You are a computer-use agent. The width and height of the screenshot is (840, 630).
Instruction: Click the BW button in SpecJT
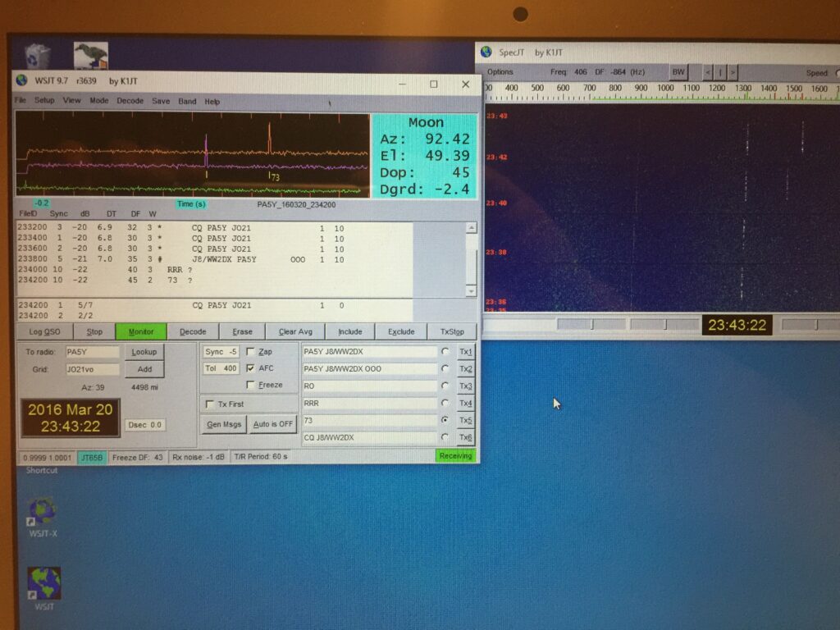[678, 72]
